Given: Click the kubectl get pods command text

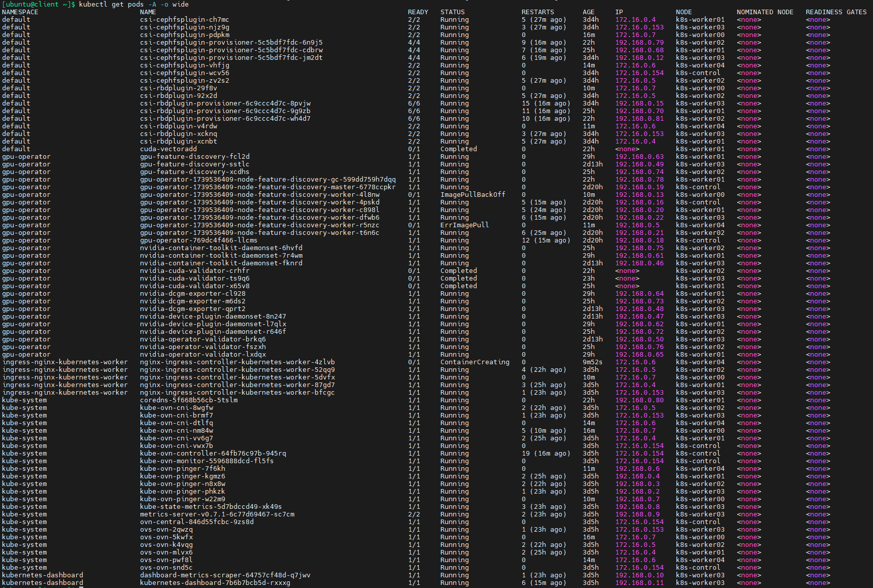Looking at the screenshot, I should tap(133, 4).
